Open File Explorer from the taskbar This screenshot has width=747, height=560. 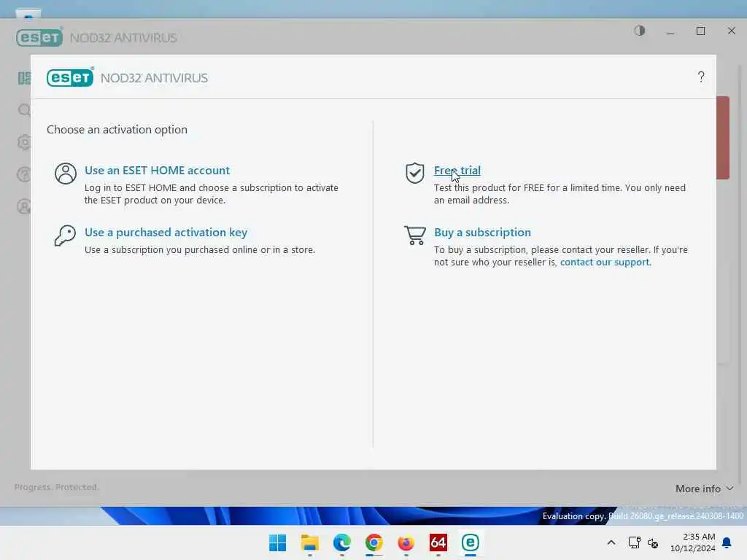point(309,542)
